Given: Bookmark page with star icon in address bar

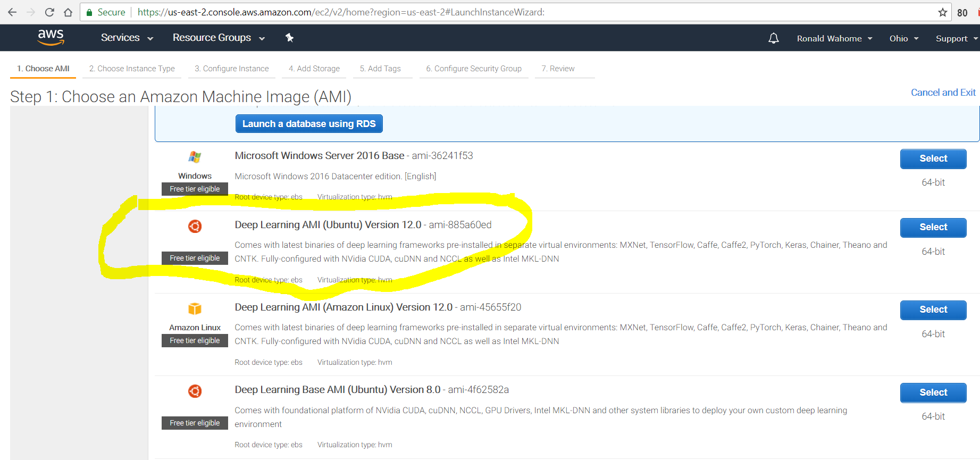Looking at the screenshot, I should (x=943, y=12).
